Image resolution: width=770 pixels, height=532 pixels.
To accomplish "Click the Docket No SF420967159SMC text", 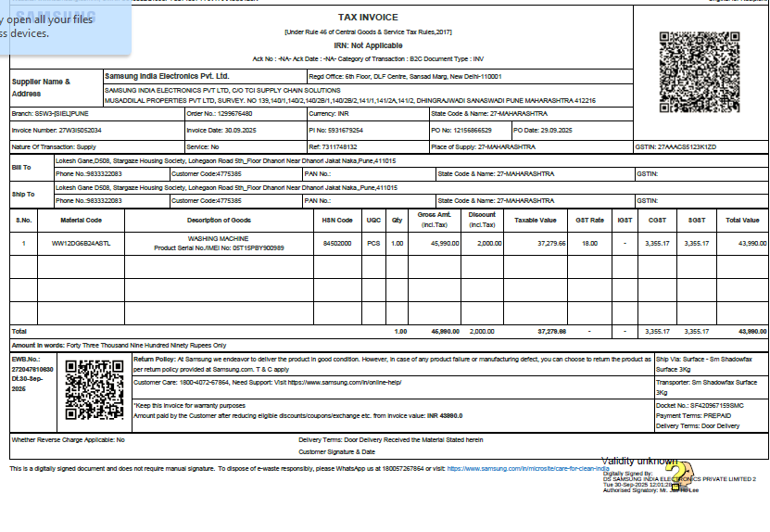I will point(700,405).
